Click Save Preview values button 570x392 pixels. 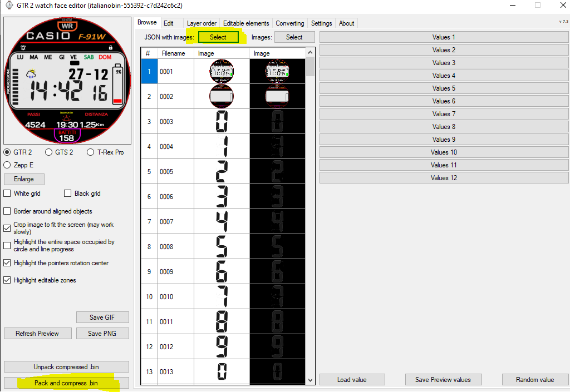pos(443,380)
